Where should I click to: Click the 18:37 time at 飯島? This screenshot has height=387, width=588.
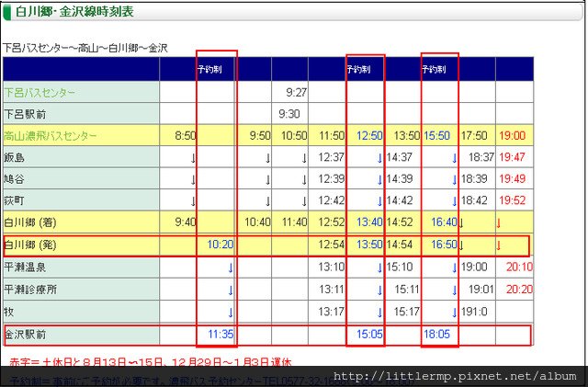click(x=481, y=157)
